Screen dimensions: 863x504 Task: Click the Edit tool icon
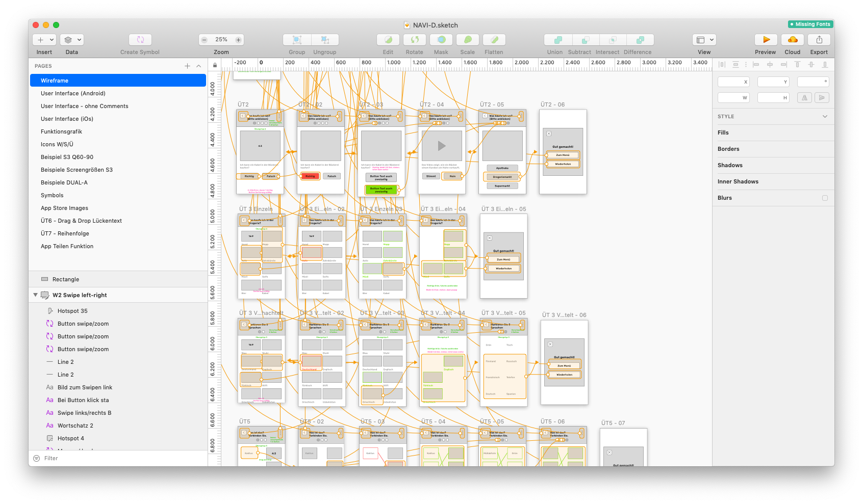[388, 40]
